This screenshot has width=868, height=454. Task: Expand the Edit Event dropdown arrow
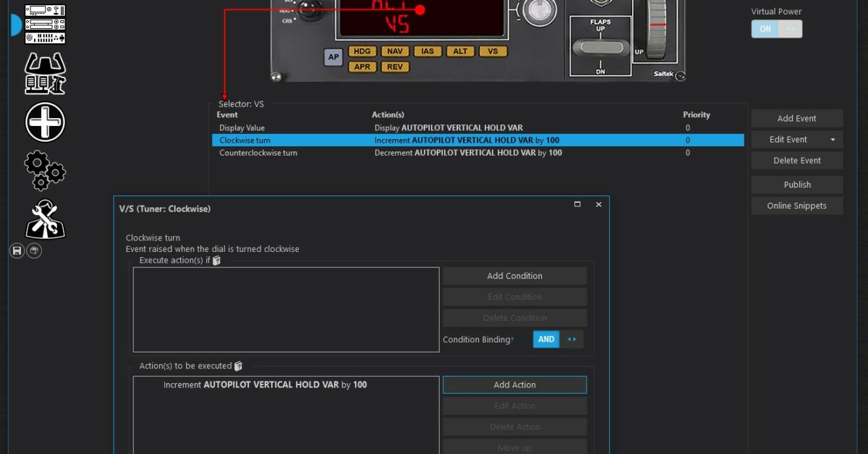[x=833, y=140]
